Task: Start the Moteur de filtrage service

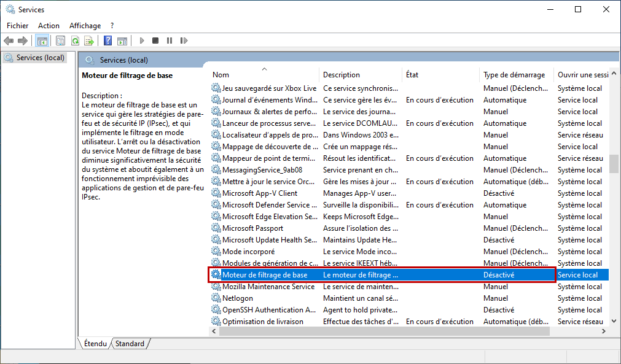Action: pyautogui.click(x=141, y=41)
